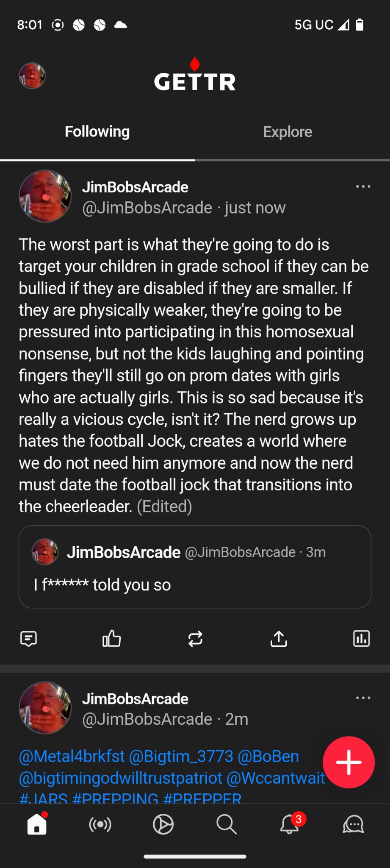Viewport: 390px width, 868px height.
Task: Repost using the repost arrows icon
Action: (x=195, y=639)
